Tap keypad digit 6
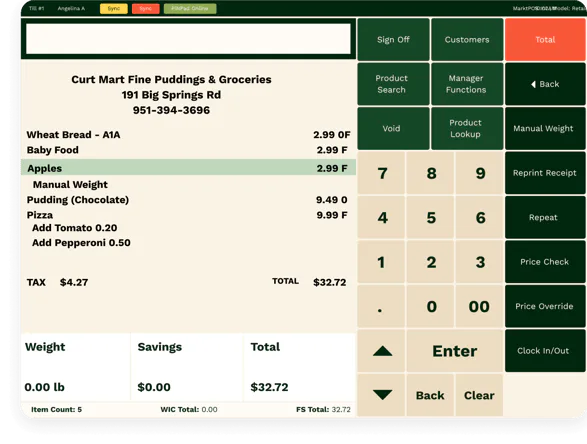Image resolution: width=587 pixels, height=444 pixels. tap(480, 218)
